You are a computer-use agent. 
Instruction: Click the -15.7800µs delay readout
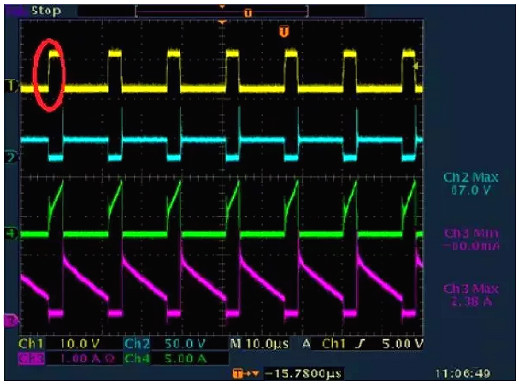coord(303,374)
